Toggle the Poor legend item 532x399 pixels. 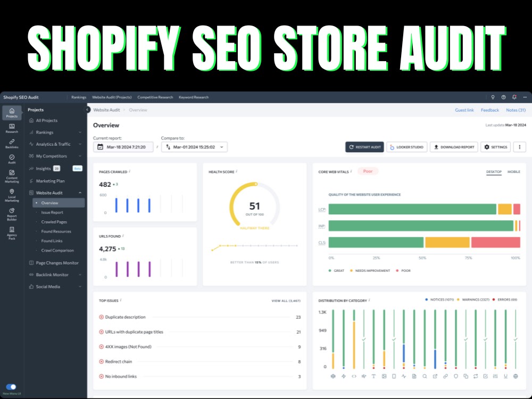pyautogui.click(x=403, y=271)
